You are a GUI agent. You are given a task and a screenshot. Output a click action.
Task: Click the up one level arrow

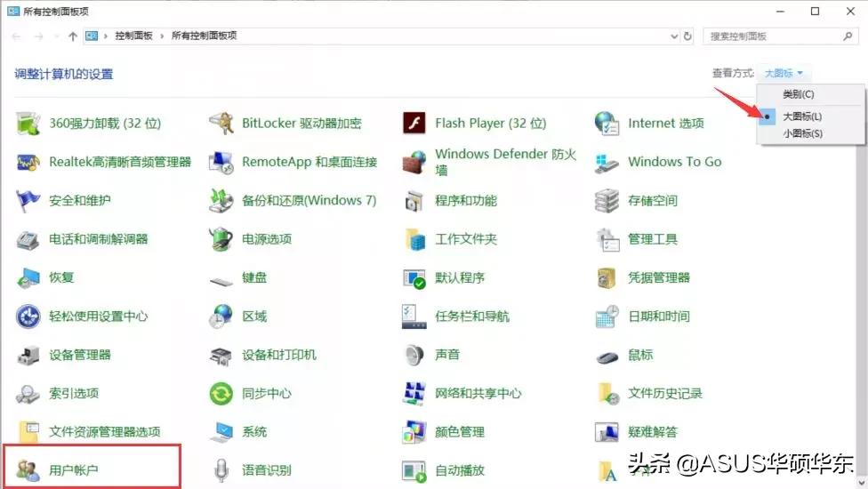point(73,36)
